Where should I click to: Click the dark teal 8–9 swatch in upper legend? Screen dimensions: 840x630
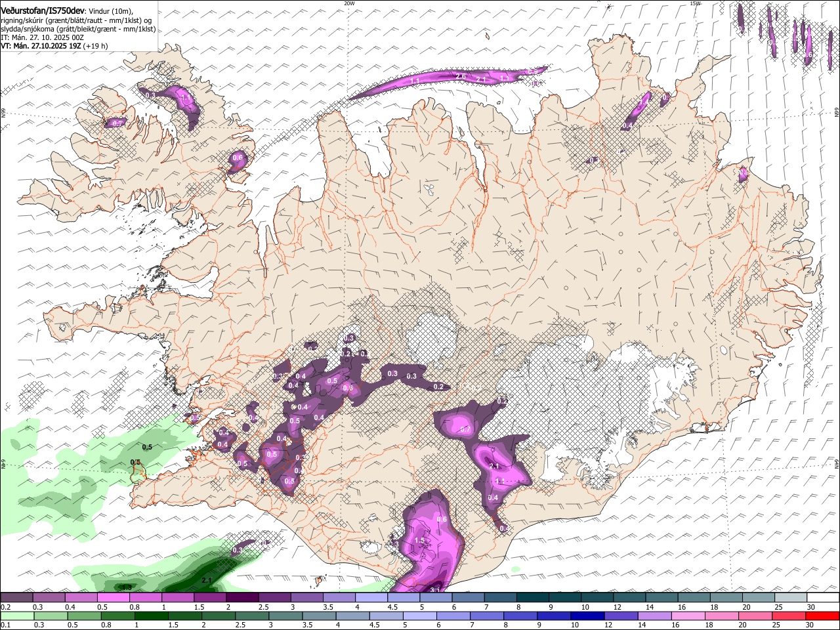(x=533, y=598)
